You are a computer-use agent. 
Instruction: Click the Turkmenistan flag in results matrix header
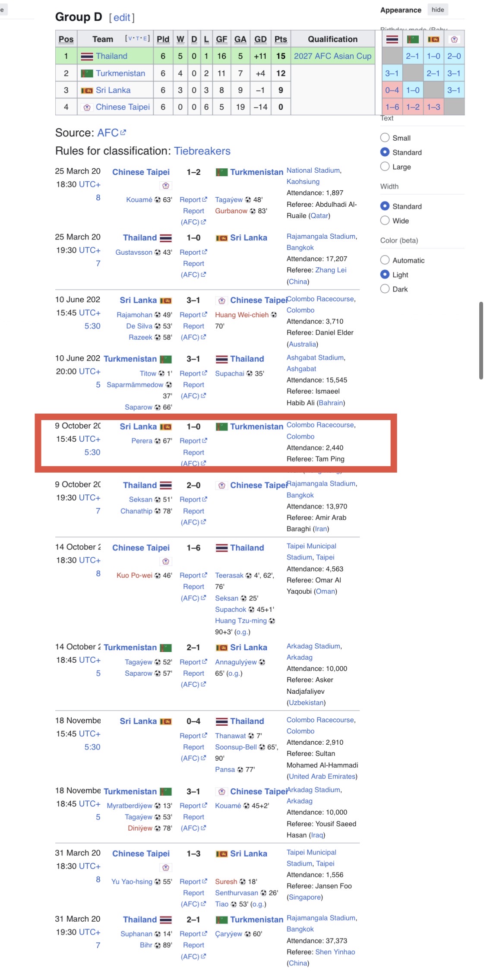click(x=413, y=40)
